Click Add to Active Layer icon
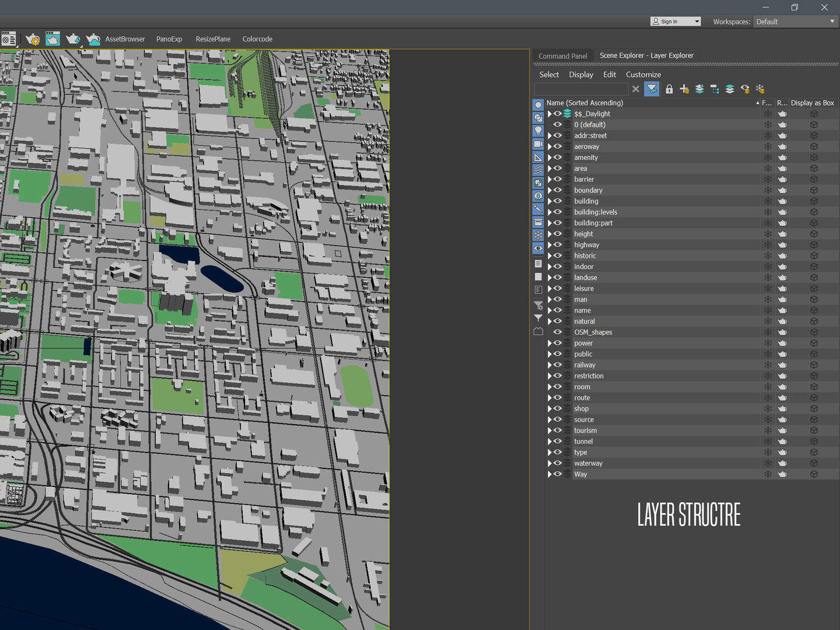 tap(699, 89)
